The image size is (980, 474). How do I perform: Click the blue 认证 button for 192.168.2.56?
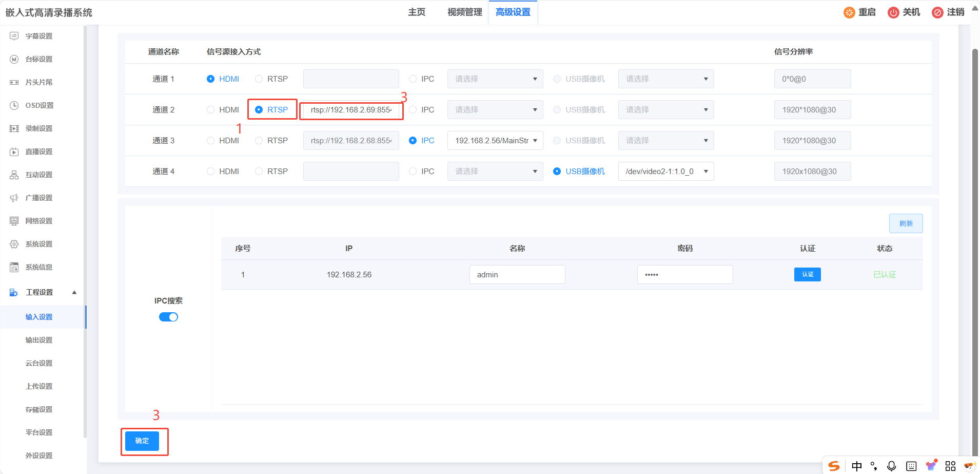tap(808, 274)
